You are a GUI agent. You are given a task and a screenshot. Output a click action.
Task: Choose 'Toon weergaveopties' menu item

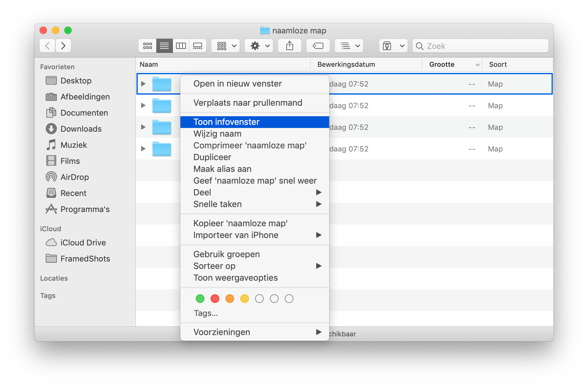click(255, 278)
